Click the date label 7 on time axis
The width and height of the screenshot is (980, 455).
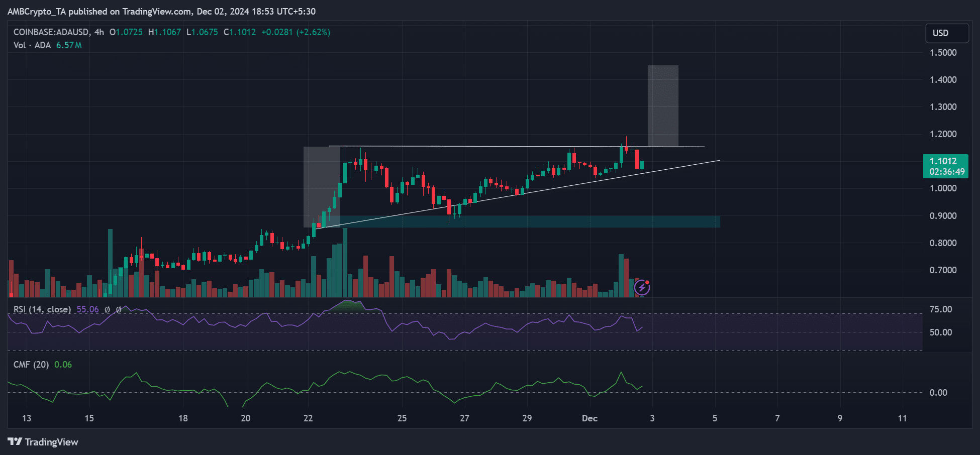777,418
